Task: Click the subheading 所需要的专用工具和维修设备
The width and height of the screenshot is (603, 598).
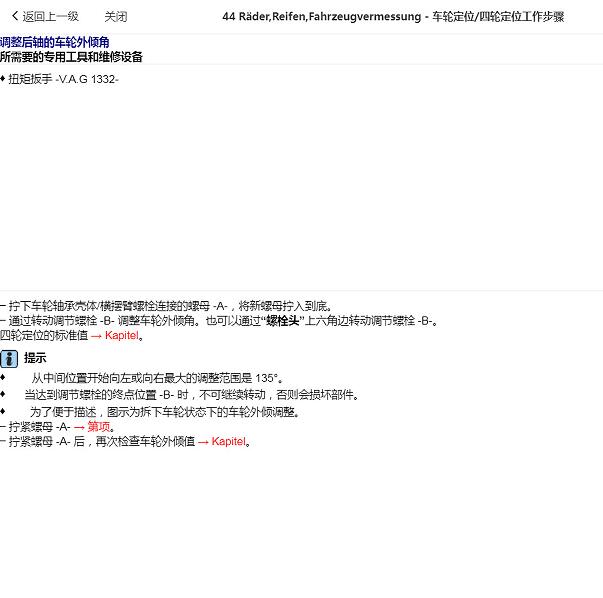Action: point(71,57)
